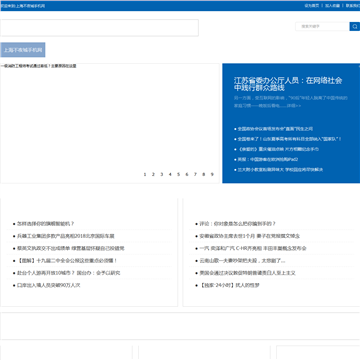Click the 设为首页 link in top bar
This screenshot has width=360, height=360.
(312, 6)
